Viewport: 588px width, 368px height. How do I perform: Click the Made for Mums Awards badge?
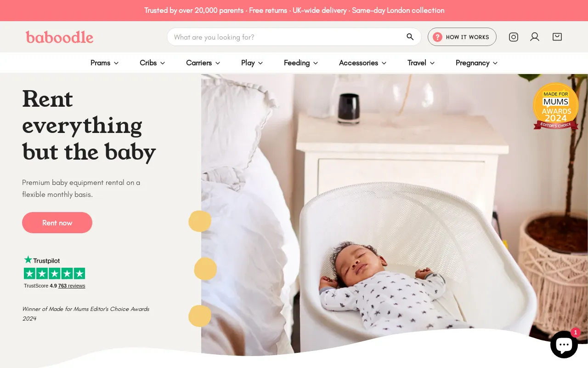click(x=556, y=106)
